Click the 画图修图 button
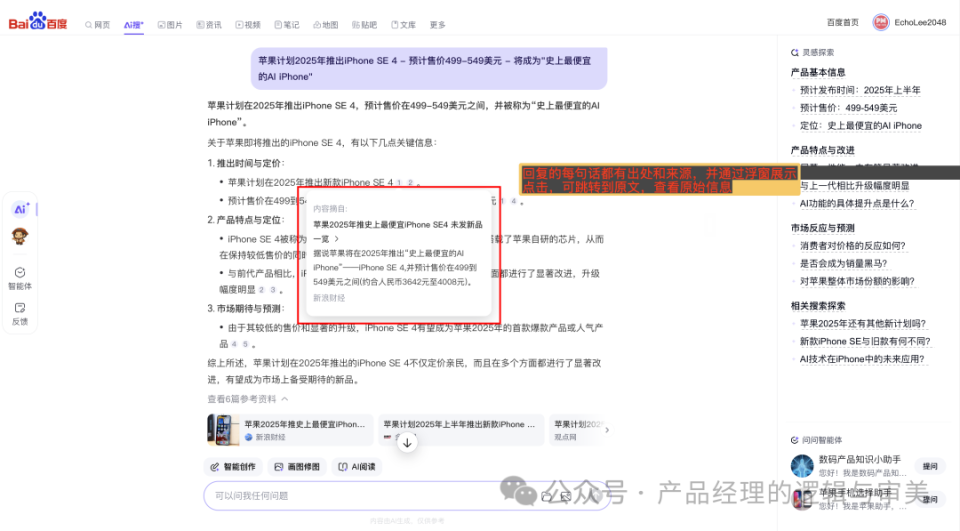 (x=297, y=467)
